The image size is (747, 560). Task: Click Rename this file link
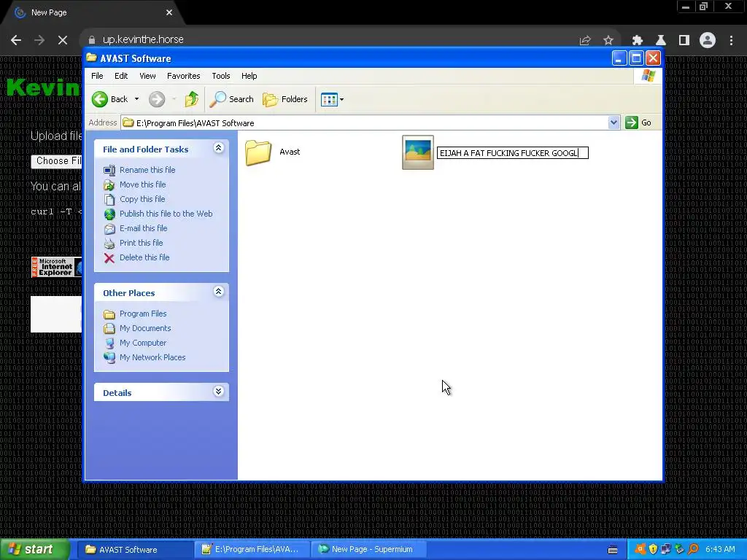click(x=147, y=170)
